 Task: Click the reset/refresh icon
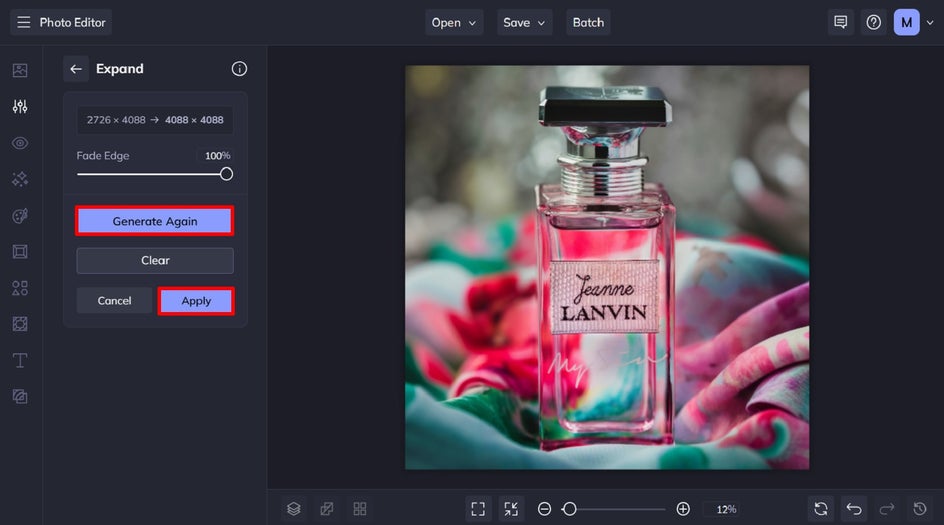click(x=821, y=509)
